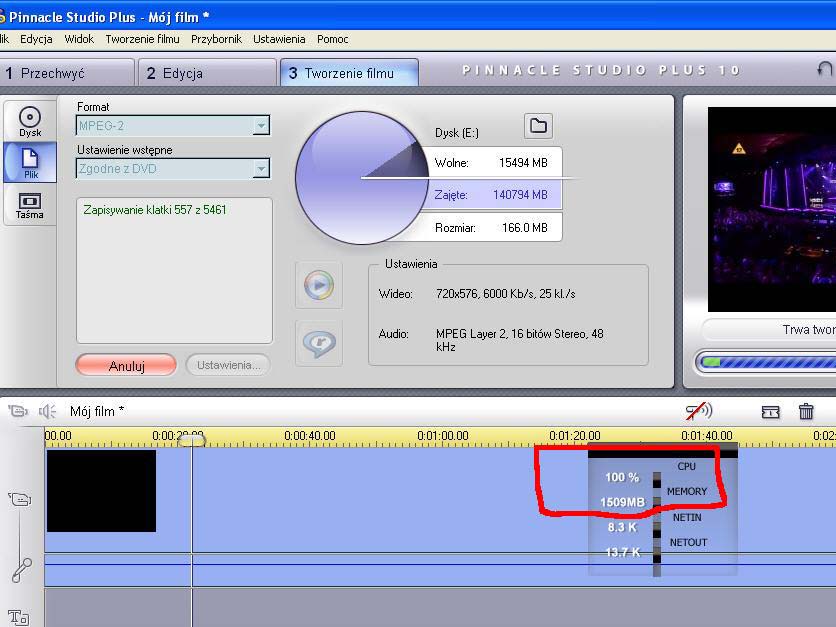
Task: Delete selected clip with trash icon
Action: 806,411
